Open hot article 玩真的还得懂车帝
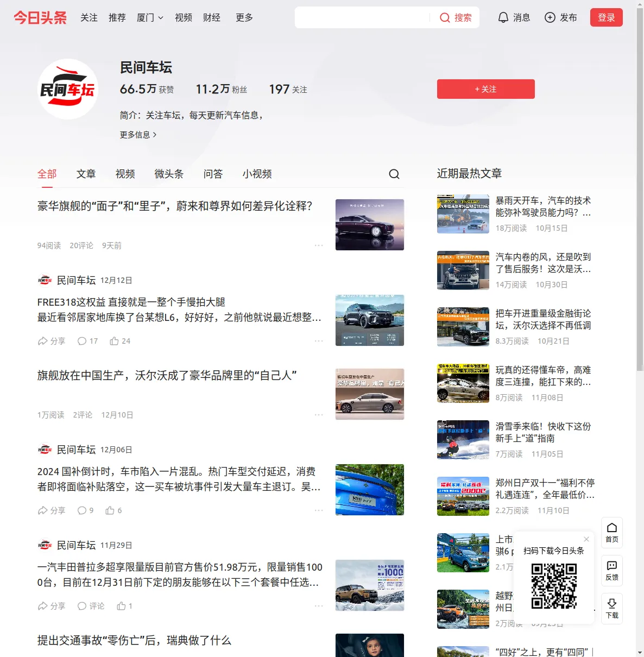 point(544,376)
